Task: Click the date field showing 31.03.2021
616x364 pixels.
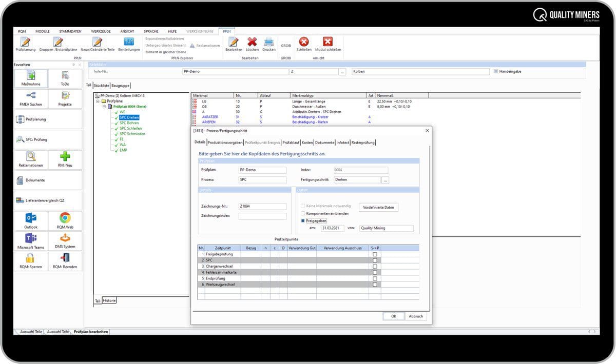Action: (333, 228)
